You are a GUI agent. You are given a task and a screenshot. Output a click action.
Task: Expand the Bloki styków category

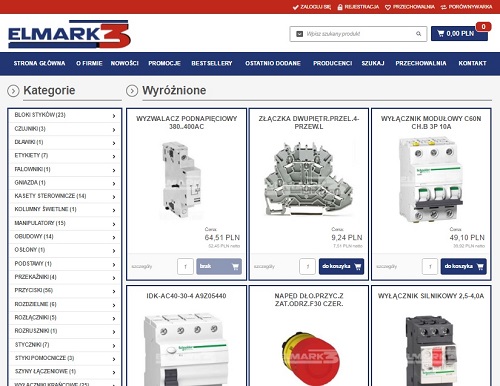[x=114, y=116]
